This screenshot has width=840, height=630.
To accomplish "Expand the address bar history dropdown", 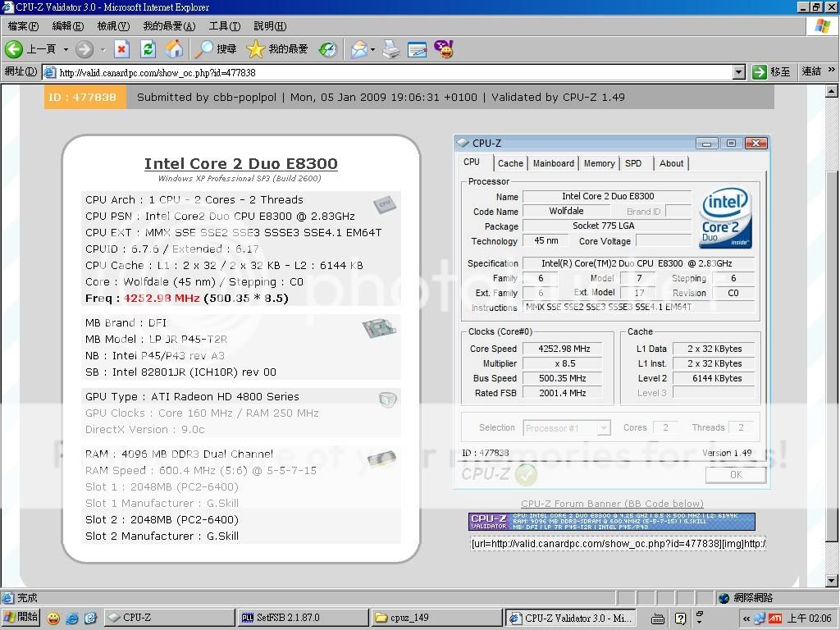I will [739, 72].
